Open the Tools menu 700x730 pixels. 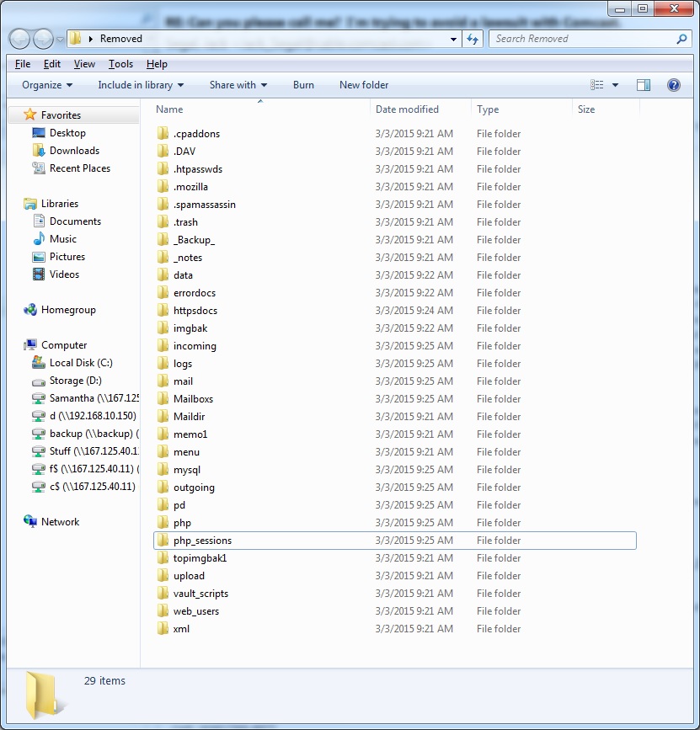[x=120, y=64]
